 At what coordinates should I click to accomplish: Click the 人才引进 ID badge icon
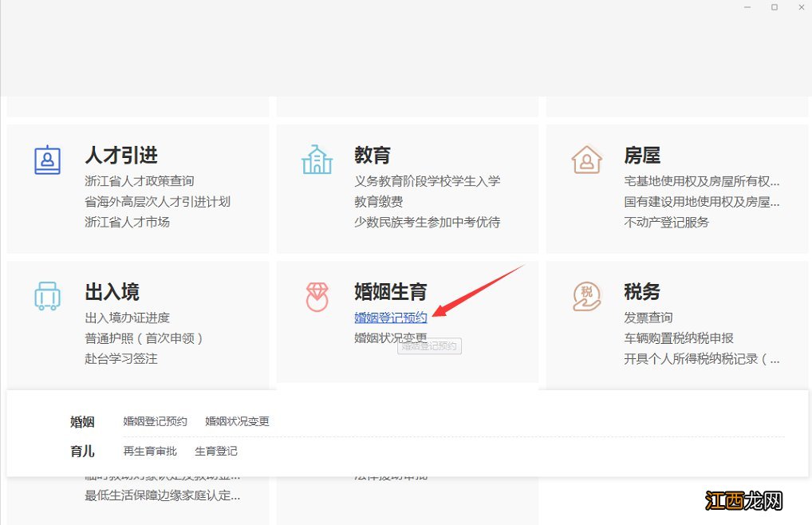point(48,160)
